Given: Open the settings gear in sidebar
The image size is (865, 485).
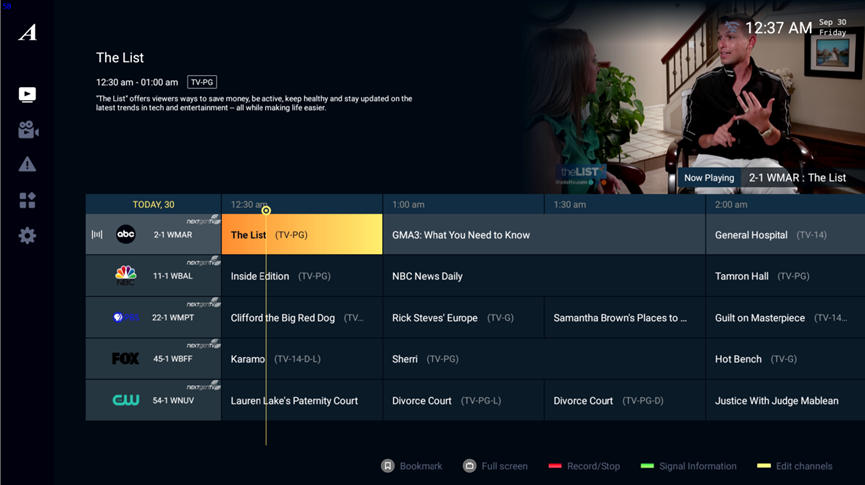Looking at the screenshot, I should coord(27,236).
